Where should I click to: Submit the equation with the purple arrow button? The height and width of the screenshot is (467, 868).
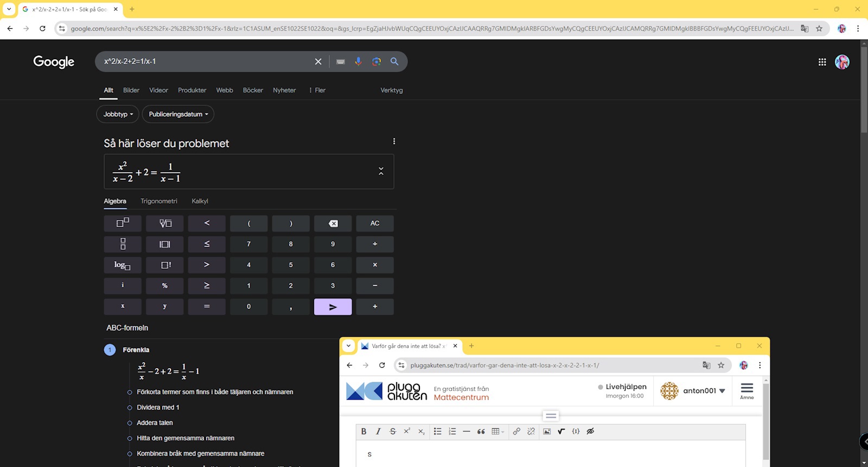point(333,307)
